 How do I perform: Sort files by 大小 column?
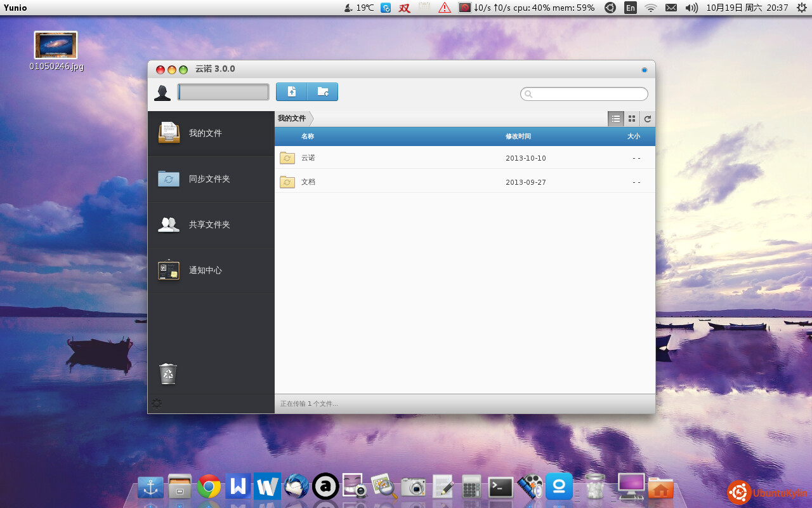(633, 137)
